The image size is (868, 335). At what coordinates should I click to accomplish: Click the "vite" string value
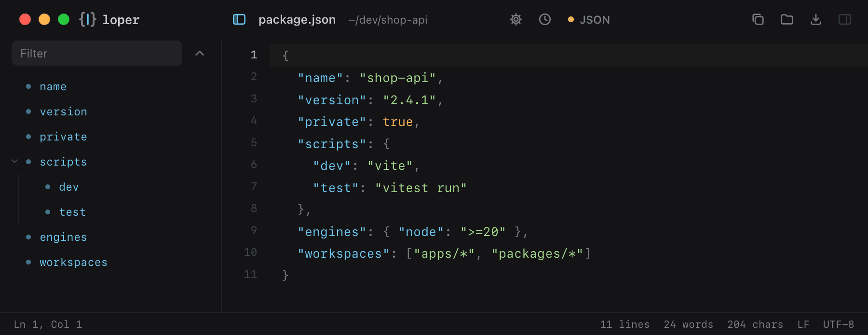390,166
